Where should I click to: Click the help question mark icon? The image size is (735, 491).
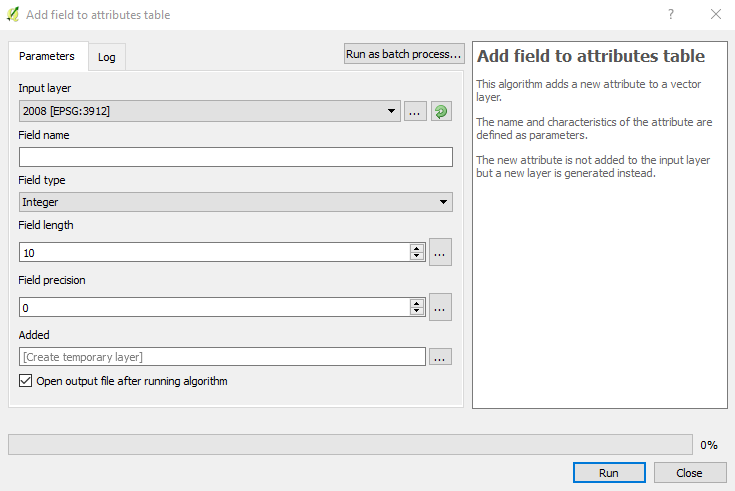[671, 15]
